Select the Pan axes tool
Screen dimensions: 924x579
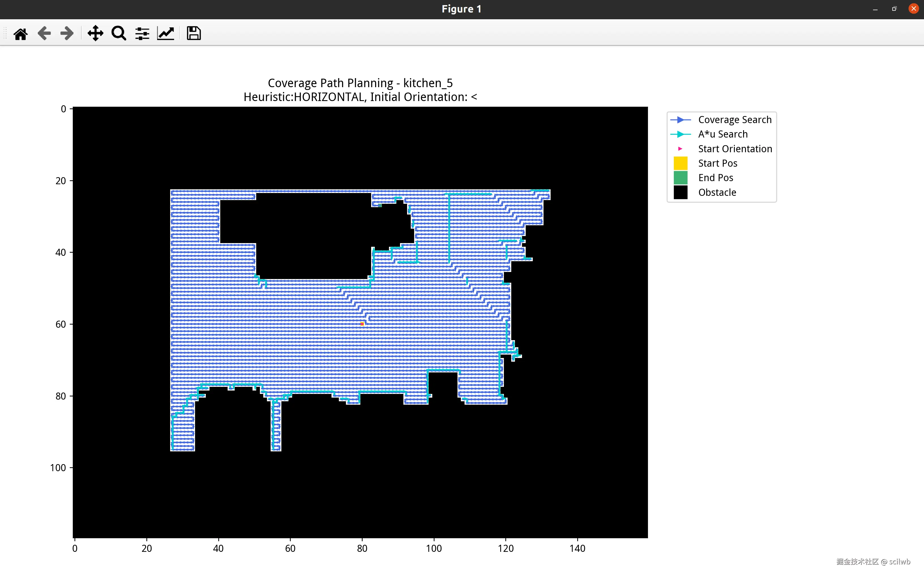[x=95, y=33]
